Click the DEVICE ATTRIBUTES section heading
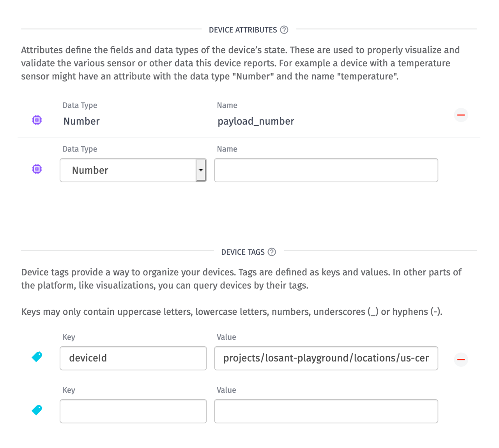Screen dimensions: 499x448 [242, 30]
